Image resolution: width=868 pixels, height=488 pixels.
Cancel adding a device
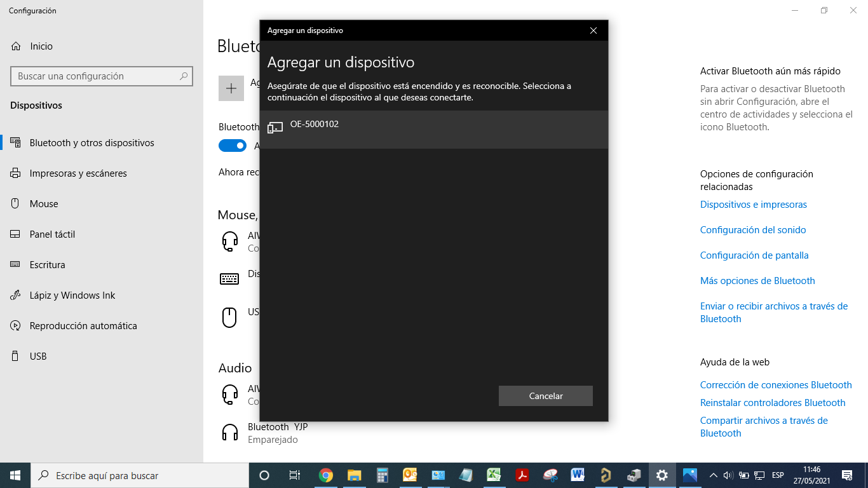546,396
